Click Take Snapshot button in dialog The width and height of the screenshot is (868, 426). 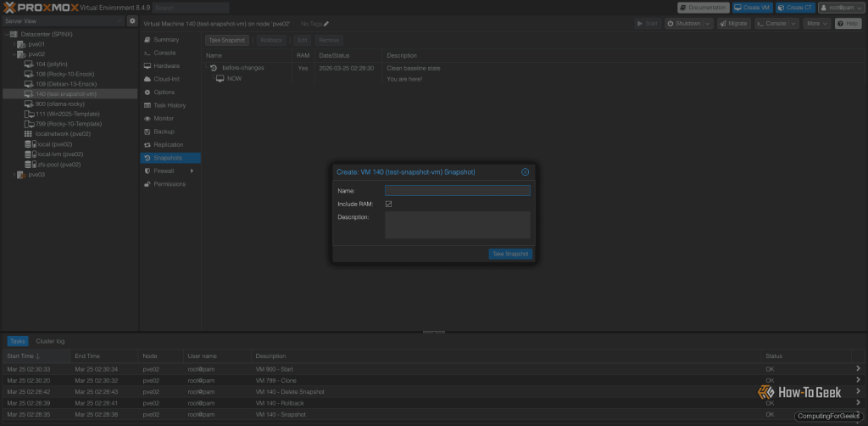click(x=510, y=254)
